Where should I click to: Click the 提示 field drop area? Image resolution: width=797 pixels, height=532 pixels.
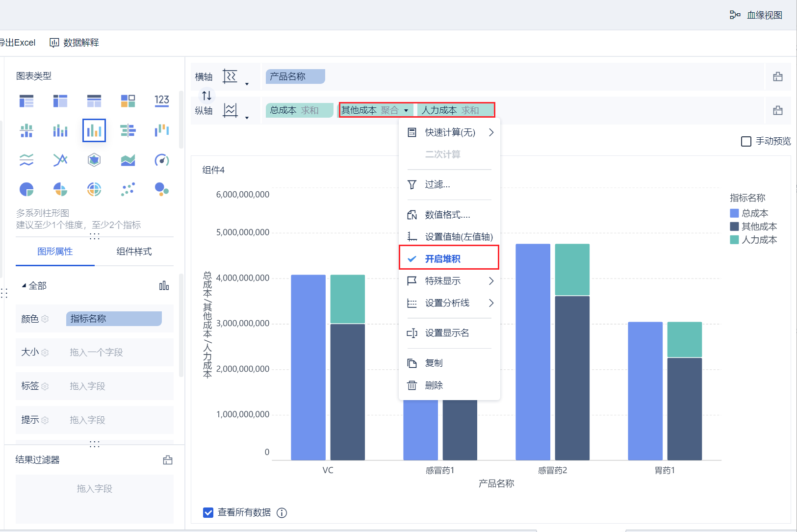point(119,420)
